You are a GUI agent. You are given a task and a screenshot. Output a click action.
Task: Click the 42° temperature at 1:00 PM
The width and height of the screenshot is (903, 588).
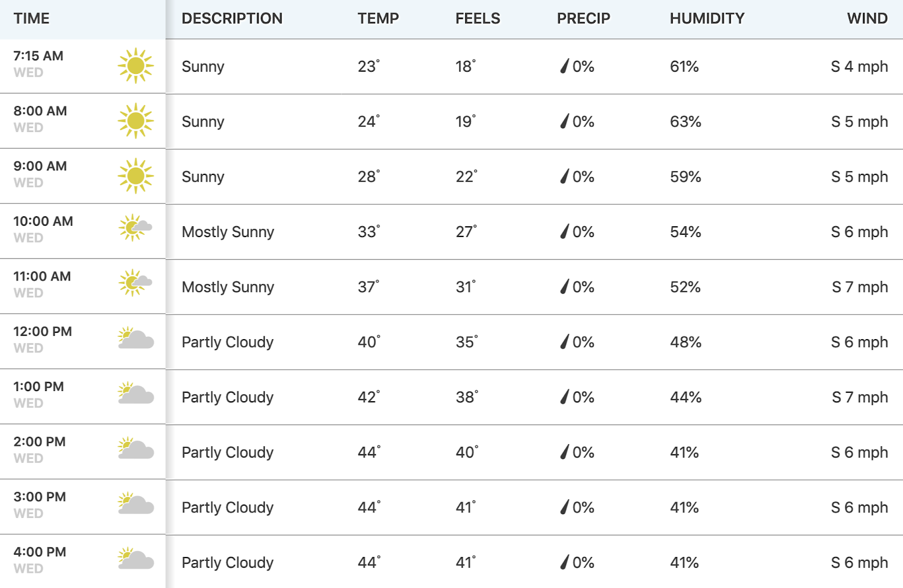pyautogui.click(x=369, y=397)
